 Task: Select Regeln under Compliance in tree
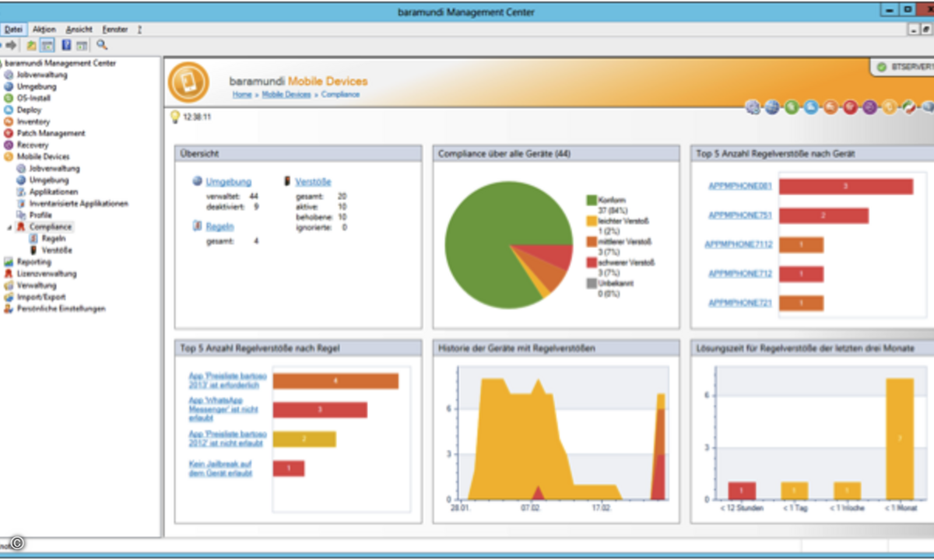(x=54, y=239)
